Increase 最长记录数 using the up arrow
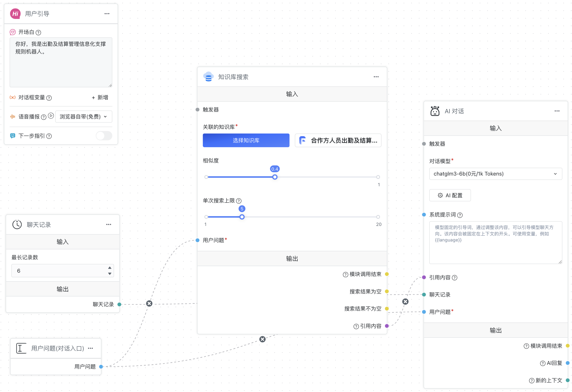Viewport: 572px width, 392px height. pos(110,268)
